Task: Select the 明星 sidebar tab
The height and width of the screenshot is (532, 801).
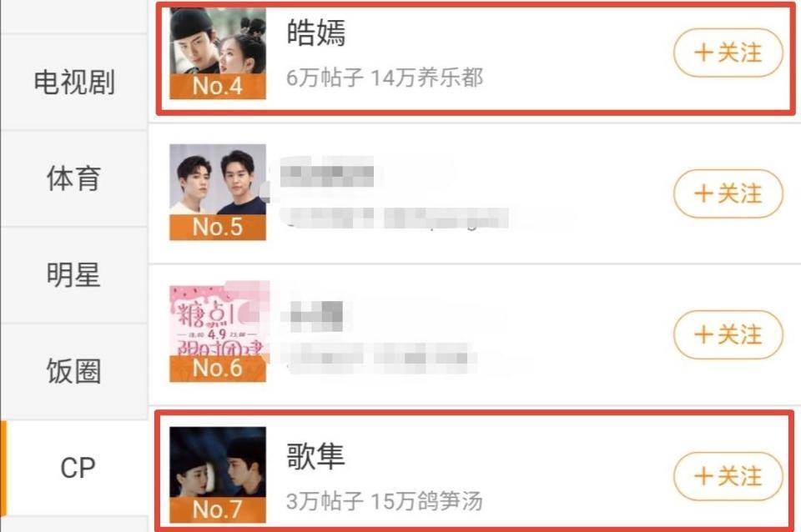Action: click(74, 275)
